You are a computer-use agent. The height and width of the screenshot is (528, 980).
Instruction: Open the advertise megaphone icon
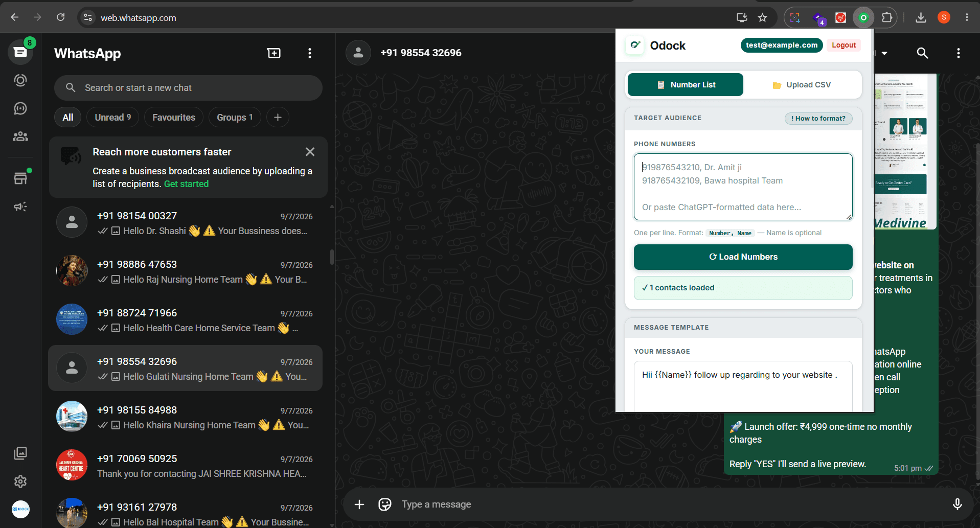click(20, 206)
